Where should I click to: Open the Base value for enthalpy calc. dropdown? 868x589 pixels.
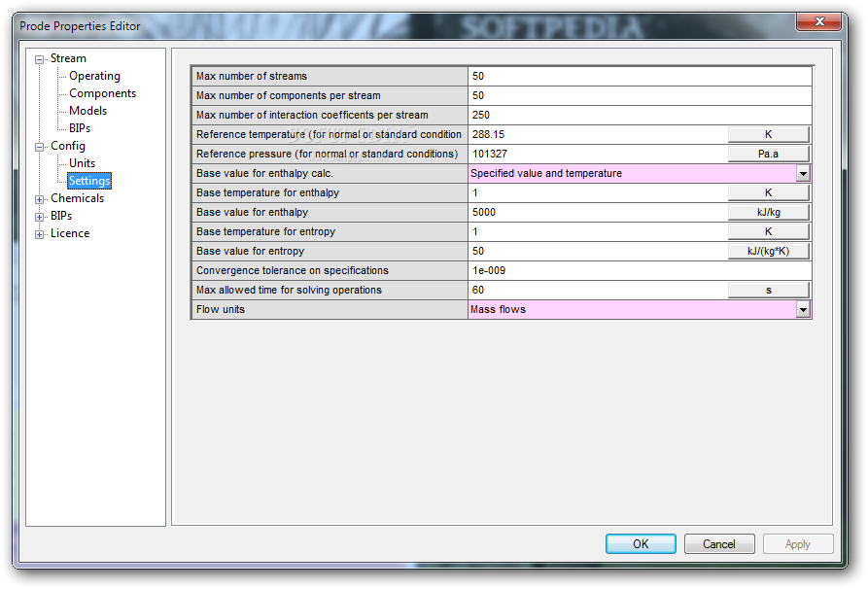[x=803, y=174]
